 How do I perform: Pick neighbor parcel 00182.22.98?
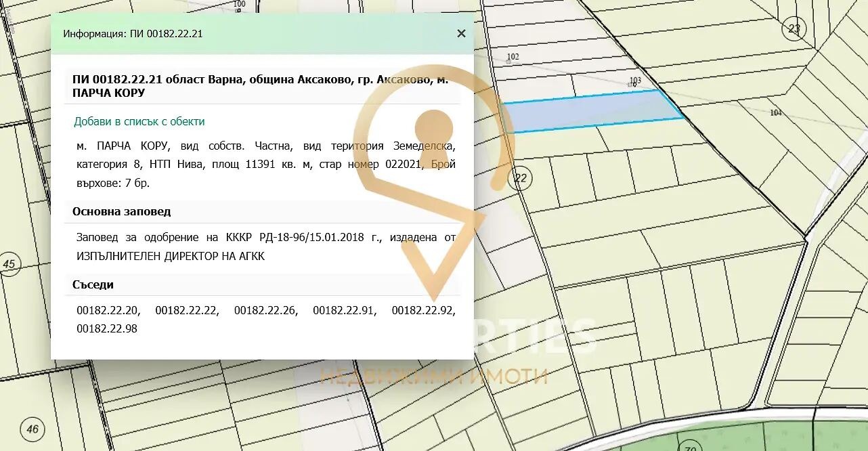(107, 328)
